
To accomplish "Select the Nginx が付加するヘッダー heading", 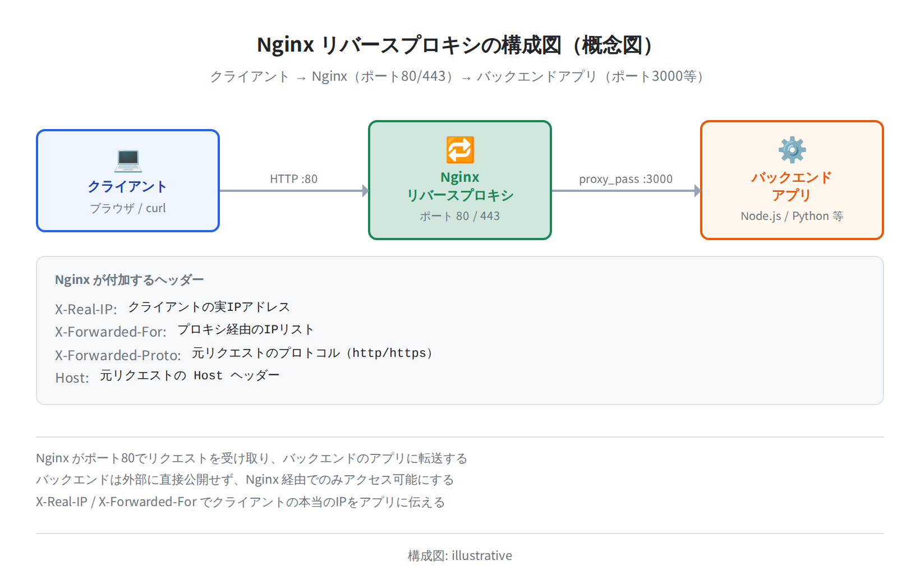I will [x=130, y=280].
